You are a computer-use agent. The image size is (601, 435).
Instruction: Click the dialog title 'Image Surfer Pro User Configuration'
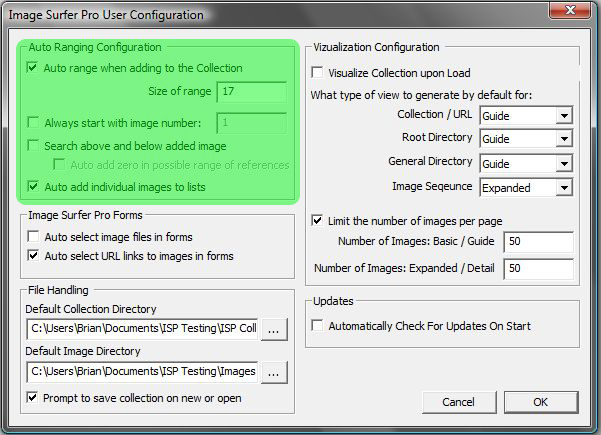(106, 15)
